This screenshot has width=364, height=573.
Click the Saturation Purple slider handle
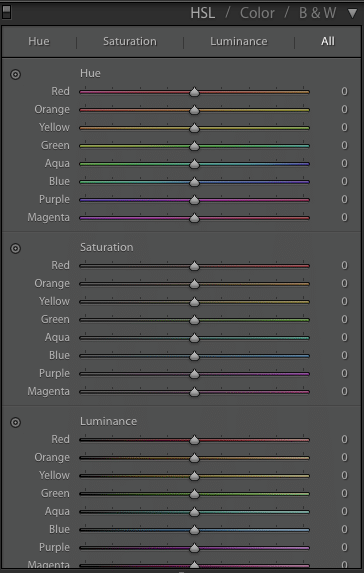click(x=194, y=373)
